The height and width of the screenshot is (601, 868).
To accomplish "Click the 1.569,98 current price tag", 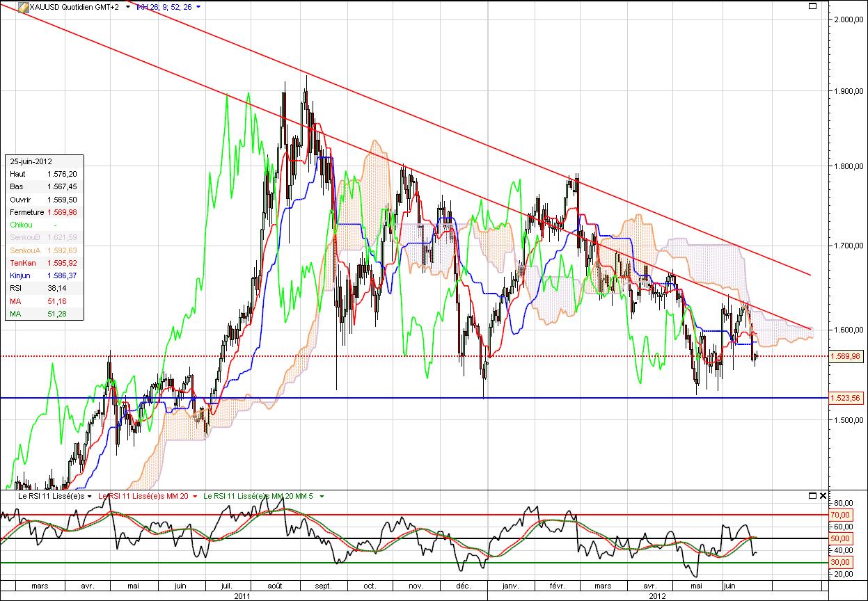I will (x=846, y=356).
